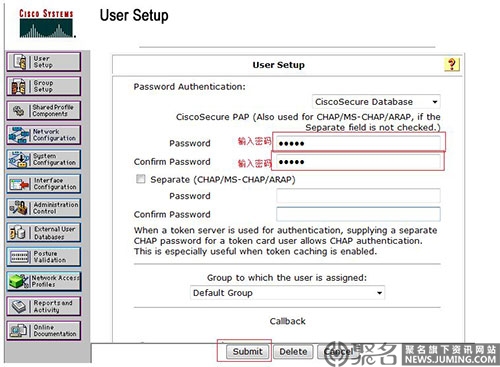Open Posture Validation section
This screenshot has width=500, height=367.
coord(44,257)
